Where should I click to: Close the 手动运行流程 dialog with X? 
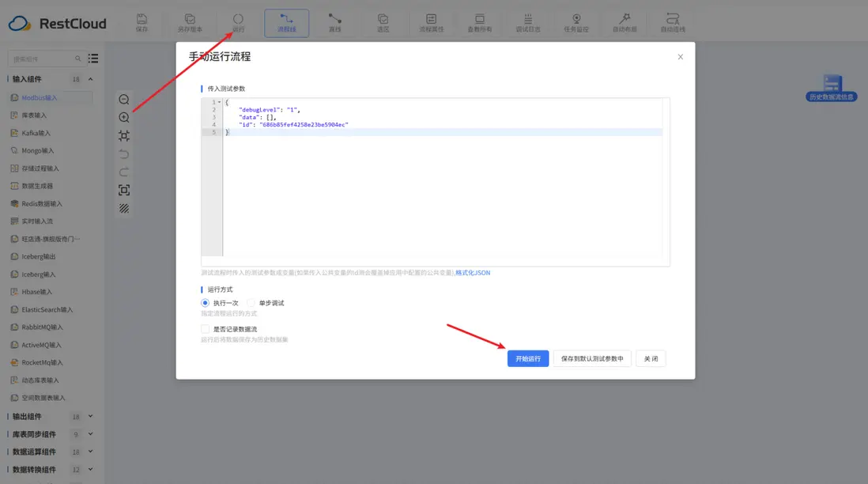tap(681, 57)
